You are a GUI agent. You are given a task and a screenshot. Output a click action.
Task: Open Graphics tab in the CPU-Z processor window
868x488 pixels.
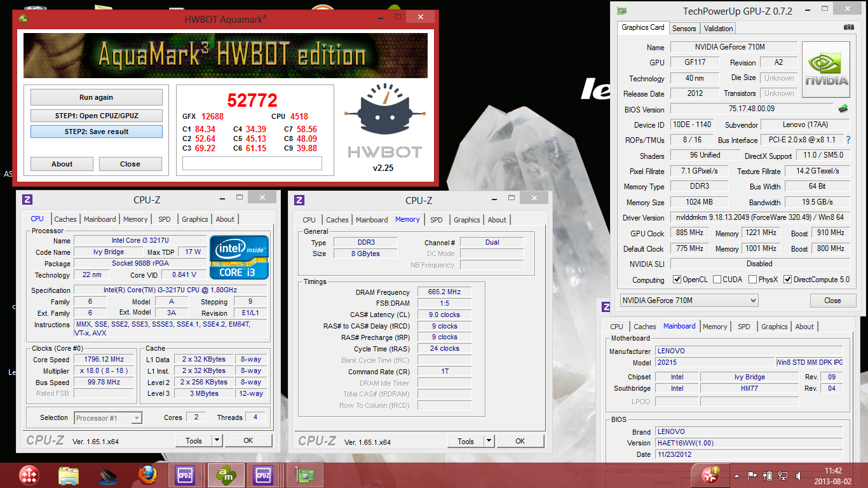coord(195,219)
